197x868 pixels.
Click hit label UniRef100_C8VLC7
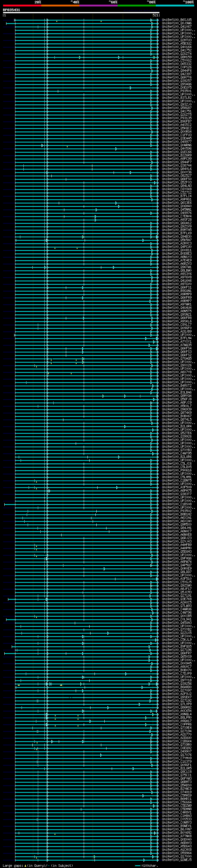pos(177,325)
